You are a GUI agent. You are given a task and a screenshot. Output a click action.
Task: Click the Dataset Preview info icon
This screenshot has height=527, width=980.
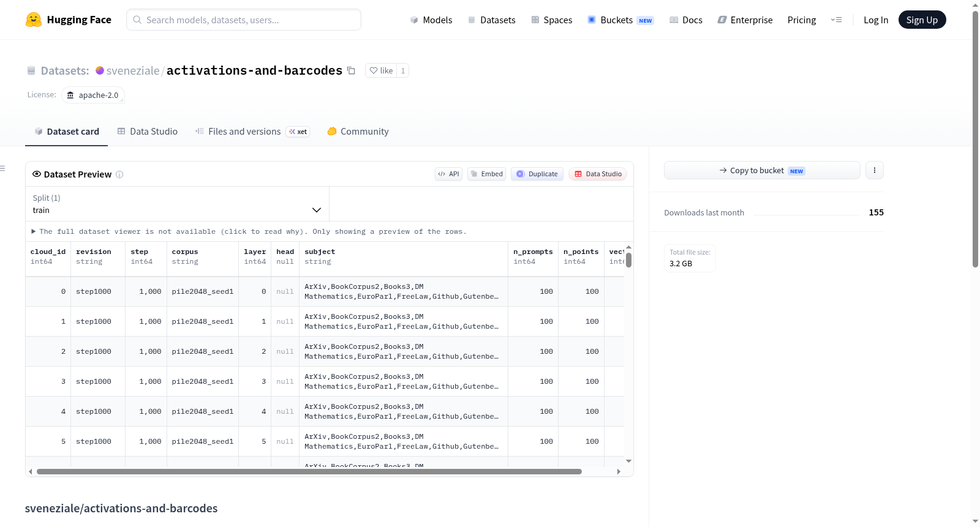(x=119, y=174)
